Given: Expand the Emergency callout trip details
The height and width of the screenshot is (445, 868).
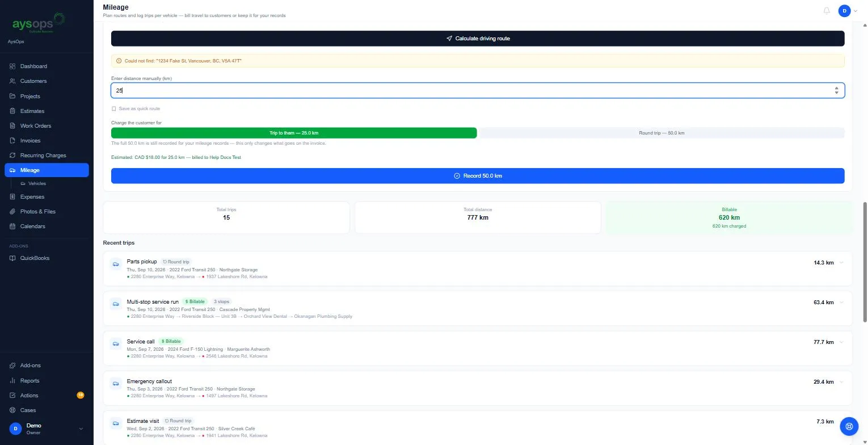Looking at the screenshot, I should point(841,382).
